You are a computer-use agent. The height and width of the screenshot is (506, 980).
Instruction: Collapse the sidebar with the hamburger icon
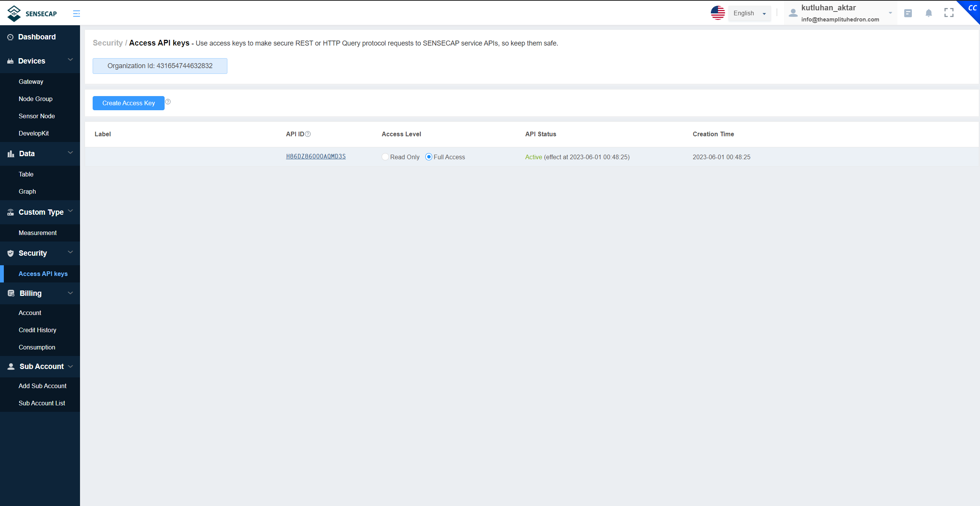point(76,13)
